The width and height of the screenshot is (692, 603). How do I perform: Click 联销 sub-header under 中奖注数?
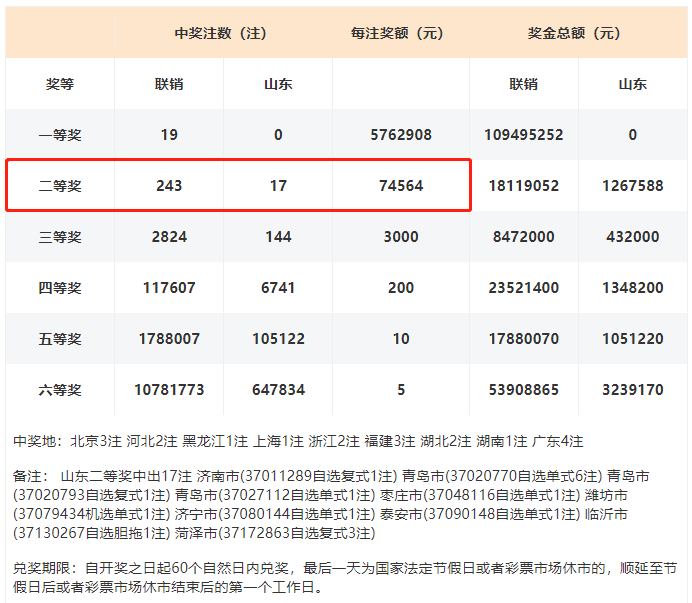pos(169,85)
